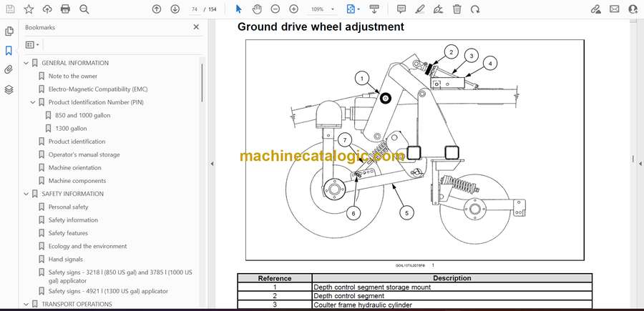Show the page thumbnails panel
Viewport: 644px width, 311px height.
pos(9,31)
